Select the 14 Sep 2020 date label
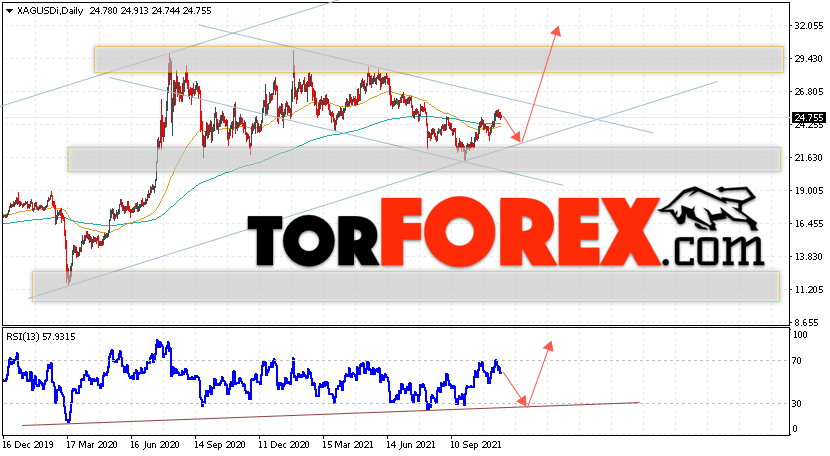This screenshot has width=830, height=456. coord(220,445)
